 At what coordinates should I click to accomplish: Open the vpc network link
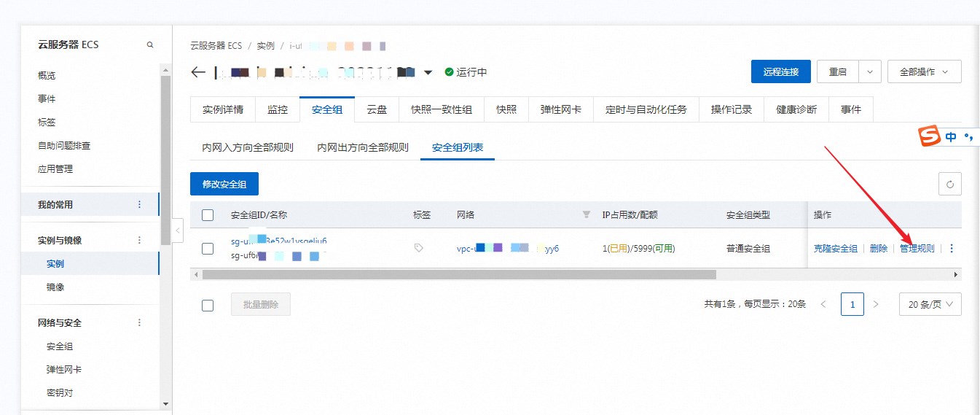point(508,249)
